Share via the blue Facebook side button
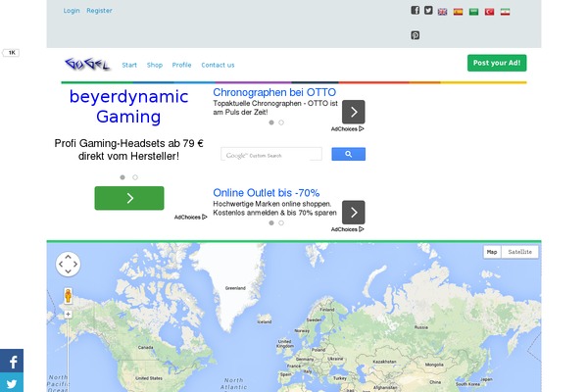Image resolution: width=588 pixels, height=392 pixels. pyautogui.click(x=12, y=361)
